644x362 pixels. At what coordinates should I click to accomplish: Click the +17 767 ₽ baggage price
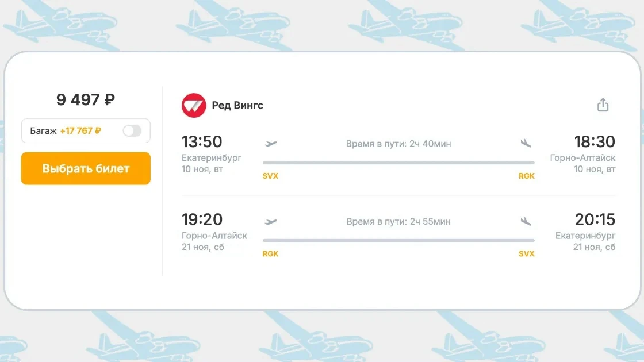80,131
